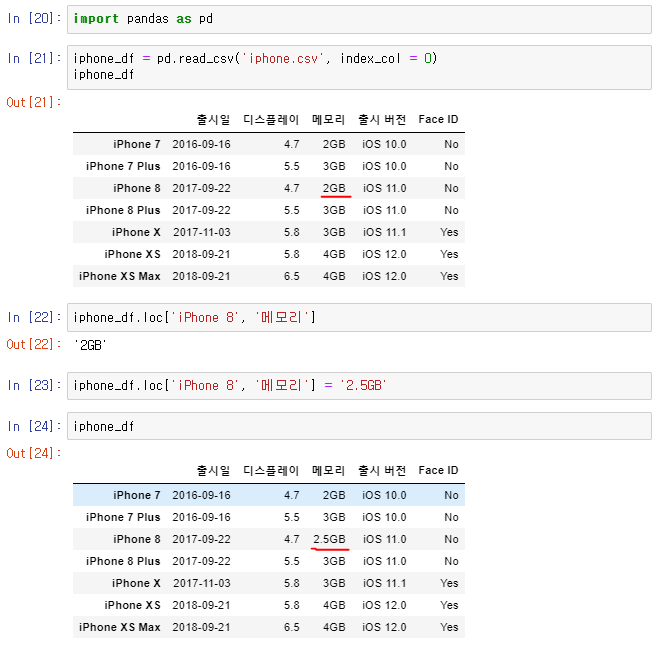Image resolution: width=661 pixels, height=646 pixels.
Task: Click the Out[22] result '2GB'
Action: (x=90, y=345)
